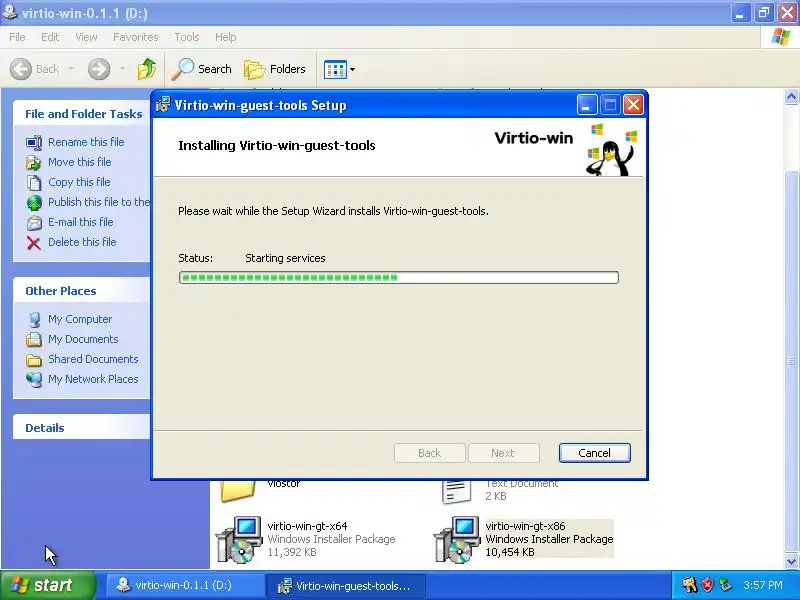
Task: Click E-mail this file link
Action: [81, 222]
